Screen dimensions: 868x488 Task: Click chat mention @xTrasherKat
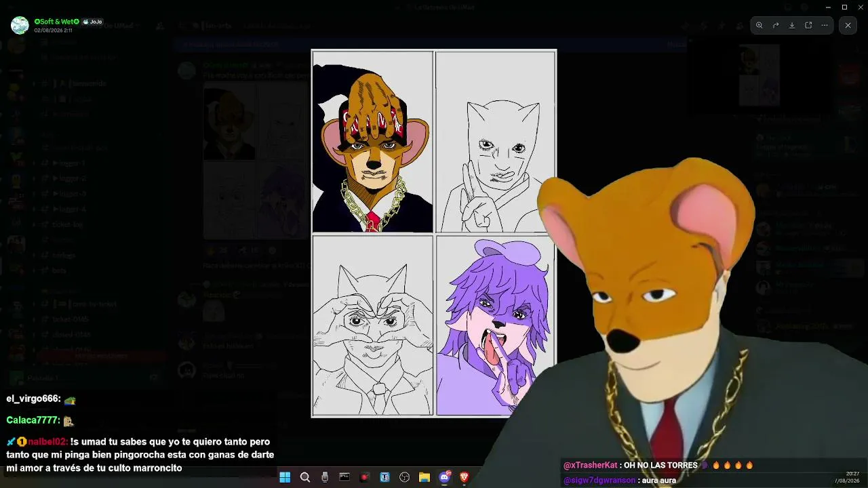[591, 465]
